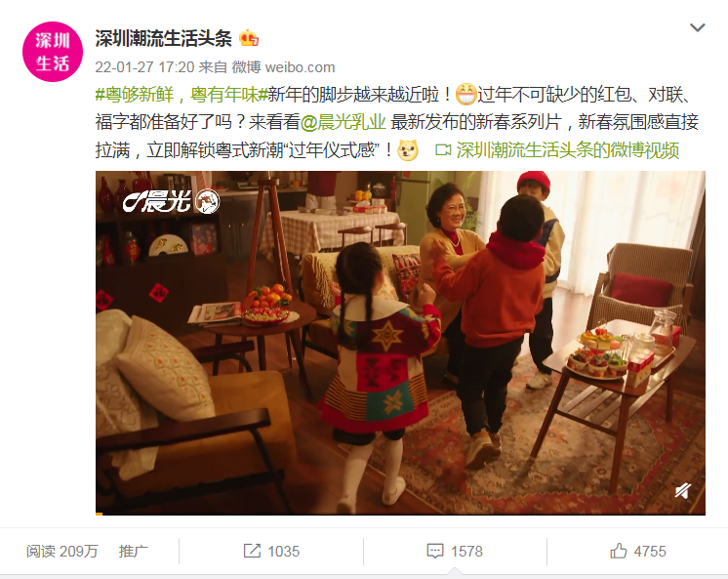This screenshot has height=579, width=728.
Task: Open the 微博 weibo.com source link
Action: tap(283, 67)
